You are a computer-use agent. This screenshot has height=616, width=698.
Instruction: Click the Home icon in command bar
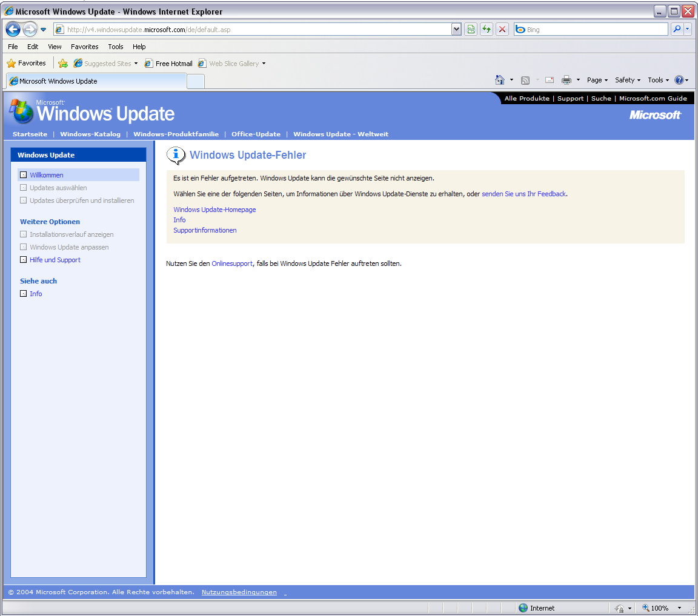[499, 80]
